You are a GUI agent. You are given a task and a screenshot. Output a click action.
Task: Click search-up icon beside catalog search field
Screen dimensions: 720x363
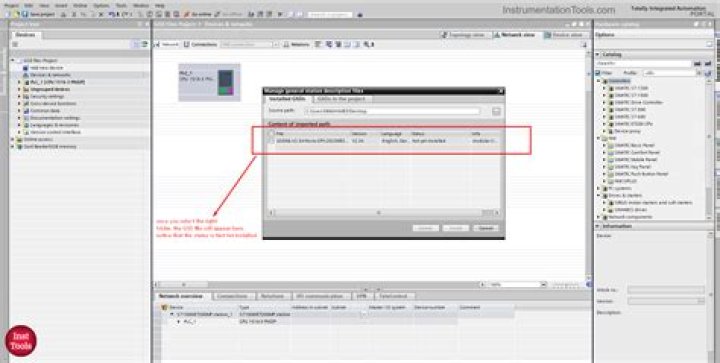pos(708,64)
